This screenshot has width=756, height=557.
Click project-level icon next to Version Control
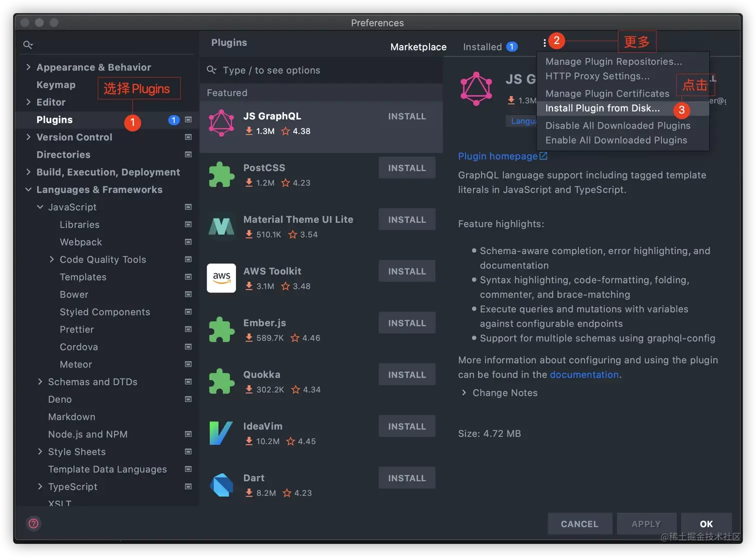188,137
